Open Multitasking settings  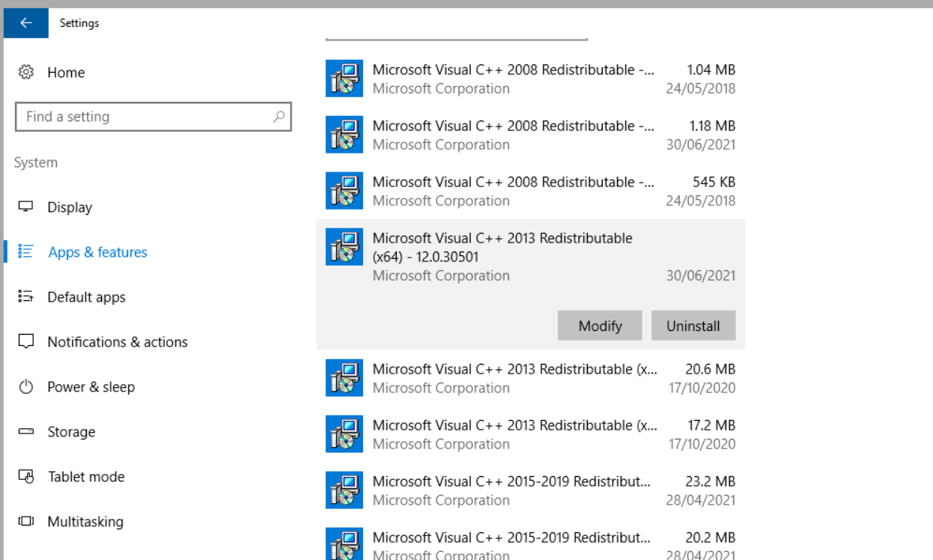click(x=148, y=522)
